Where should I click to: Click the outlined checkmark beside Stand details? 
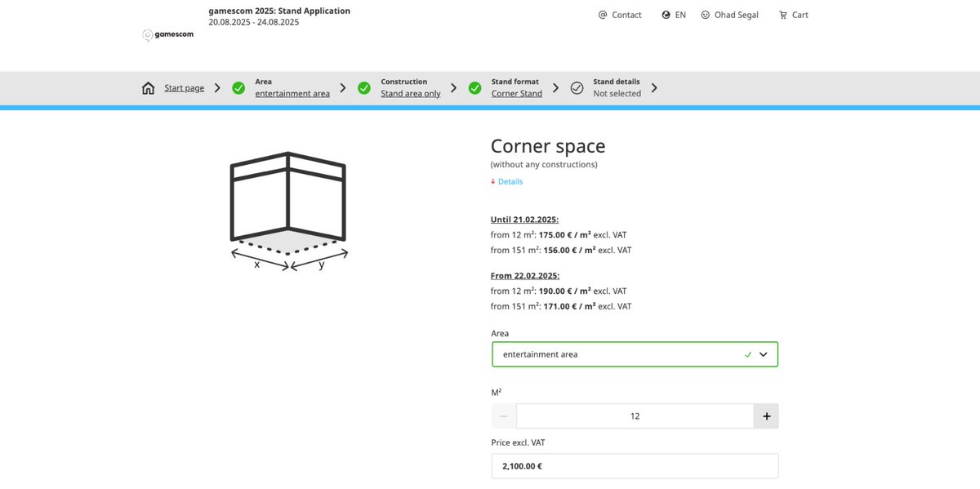(577, 88)
